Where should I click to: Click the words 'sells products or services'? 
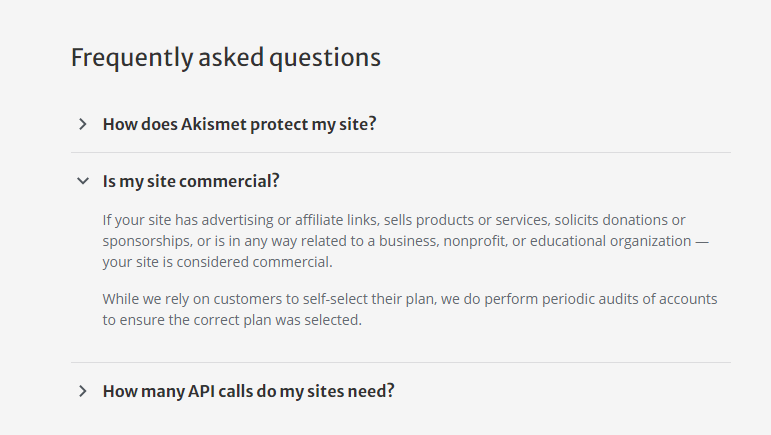466,220
